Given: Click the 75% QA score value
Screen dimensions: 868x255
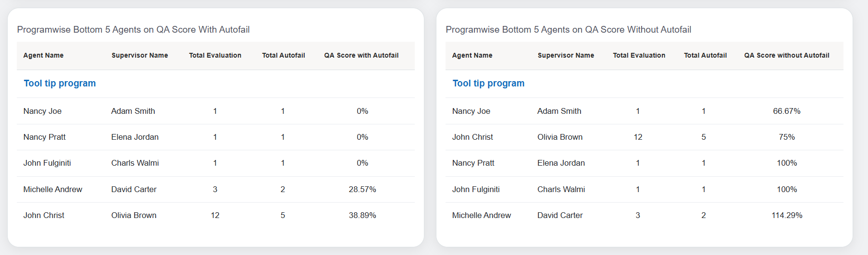Looking at the screenshot, I should (787, 137).
